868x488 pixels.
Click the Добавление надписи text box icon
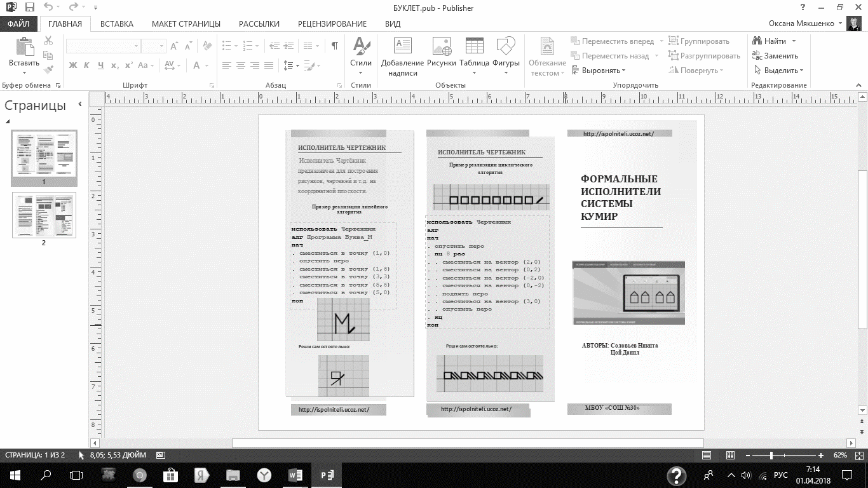(402, 47)
